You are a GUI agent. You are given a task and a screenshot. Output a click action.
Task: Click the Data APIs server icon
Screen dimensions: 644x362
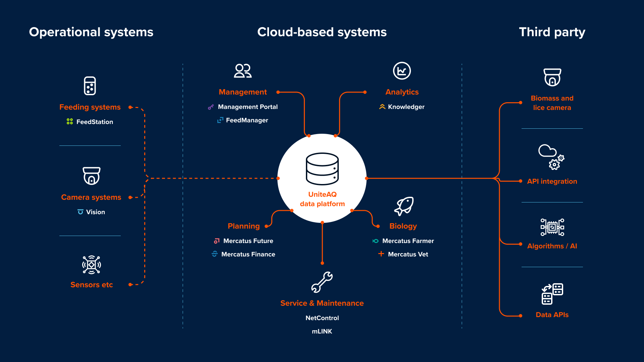pyautogui.click(x=552, y=294)
